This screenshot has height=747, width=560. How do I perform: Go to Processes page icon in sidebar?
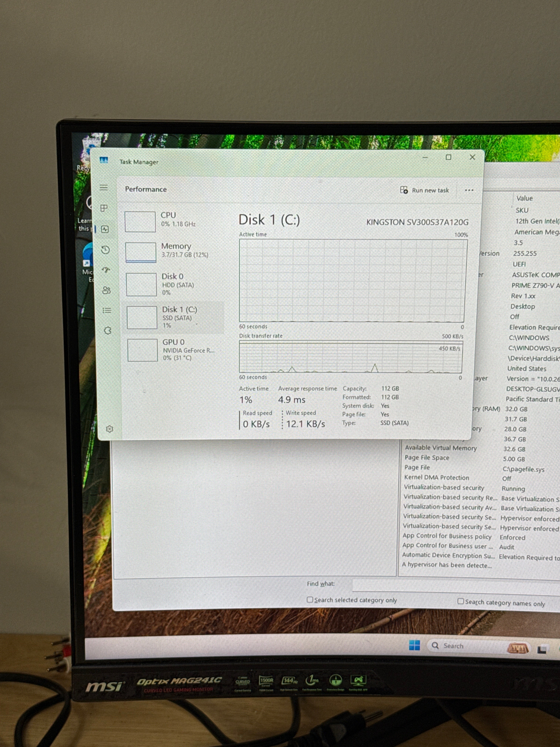click(104, 208)
